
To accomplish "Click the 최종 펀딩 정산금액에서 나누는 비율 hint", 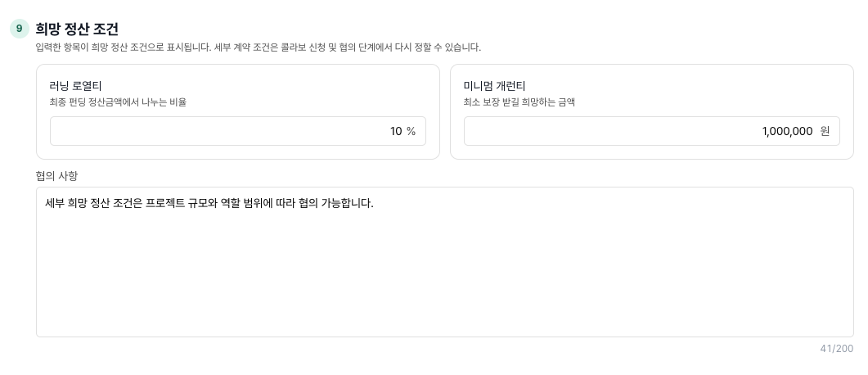I will [x=118, y=102].
